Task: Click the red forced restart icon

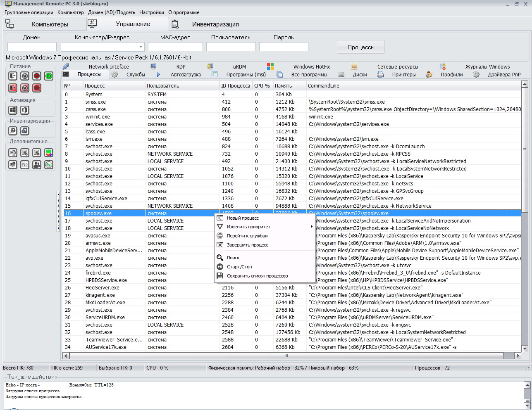Action: tap(25, 88)
